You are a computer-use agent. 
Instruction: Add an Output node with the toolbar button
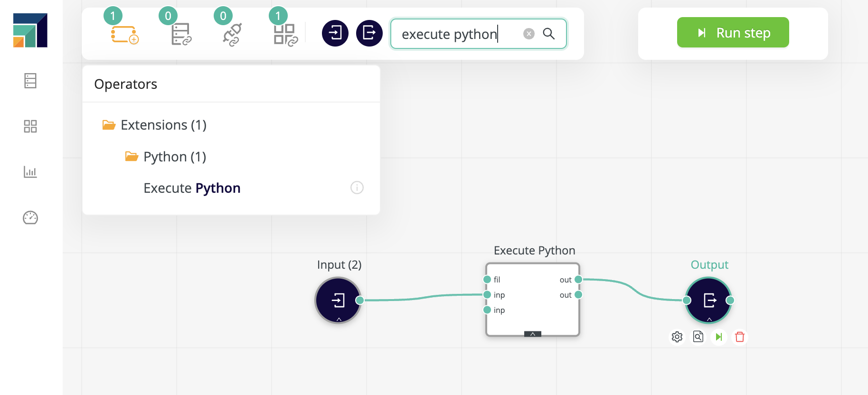coord(369,33)
